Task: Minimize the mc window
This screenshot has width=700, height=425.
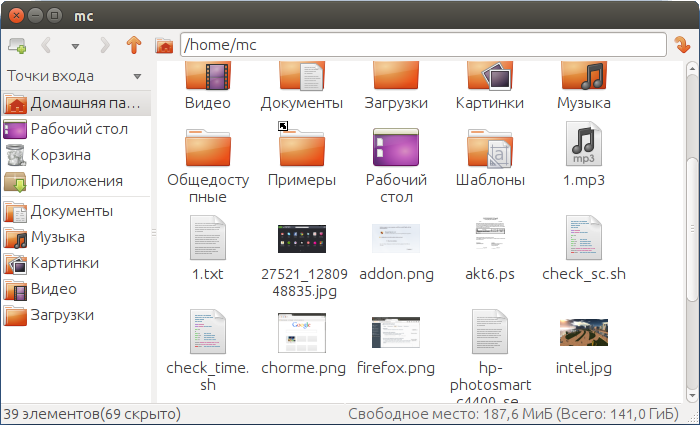Action: pos(35,16)
